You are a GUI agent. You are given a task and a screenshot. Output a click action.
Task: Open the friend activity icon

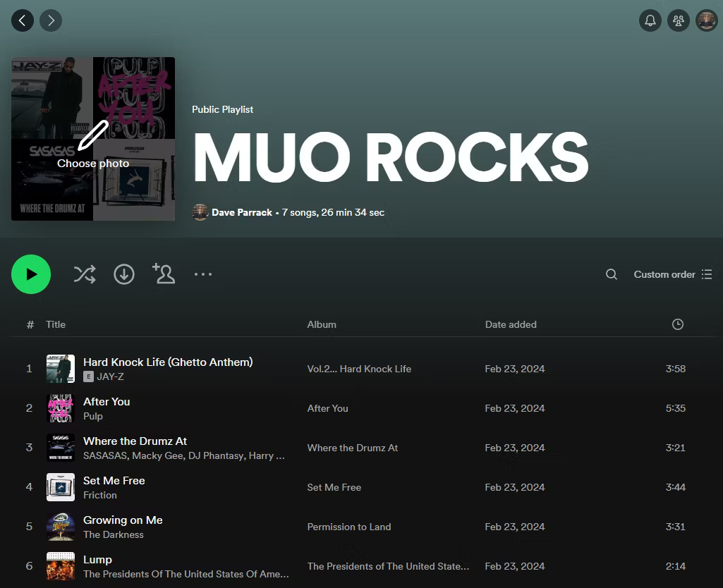678,20
